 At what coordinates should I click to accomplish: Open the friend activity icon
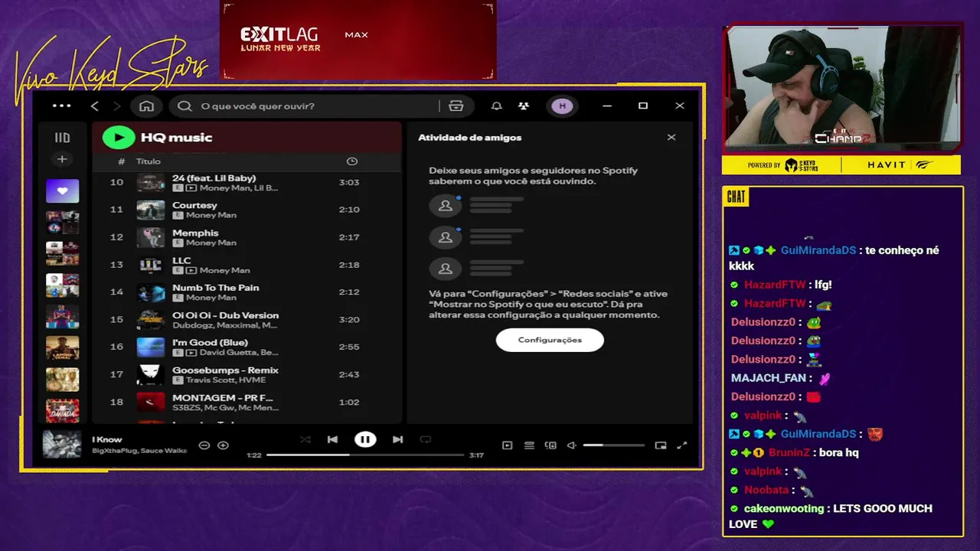coord(524,106)
